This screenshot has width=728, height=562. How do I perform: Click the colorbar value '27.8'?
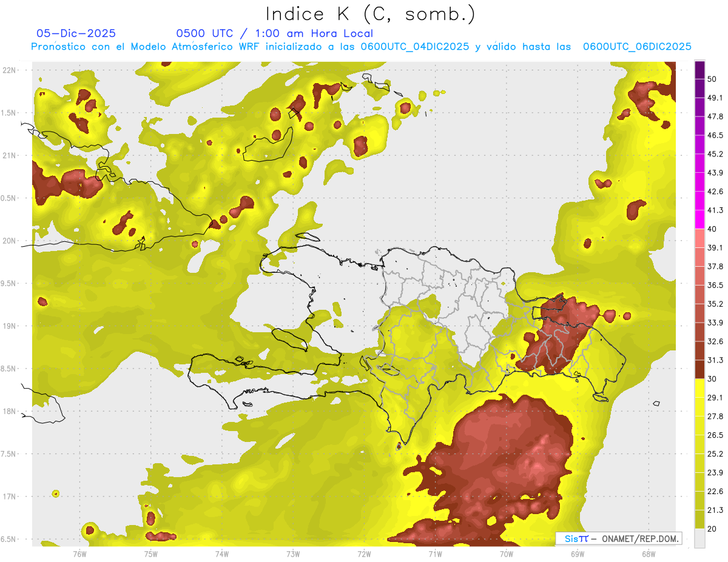[715, 416]
